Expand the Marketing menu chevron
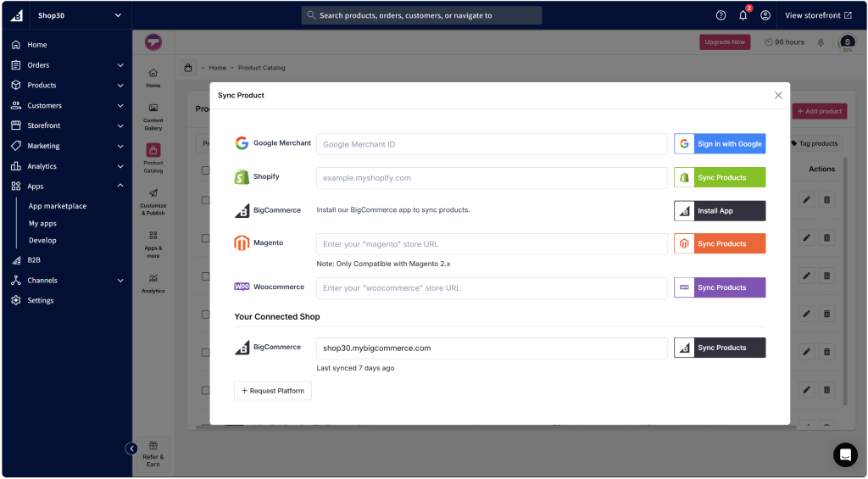 click(x=120, y=146)
